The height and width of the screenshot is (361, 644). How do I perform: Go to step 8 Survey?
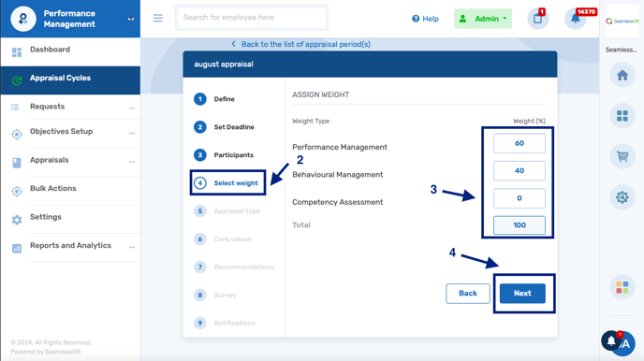coord(214,295)
